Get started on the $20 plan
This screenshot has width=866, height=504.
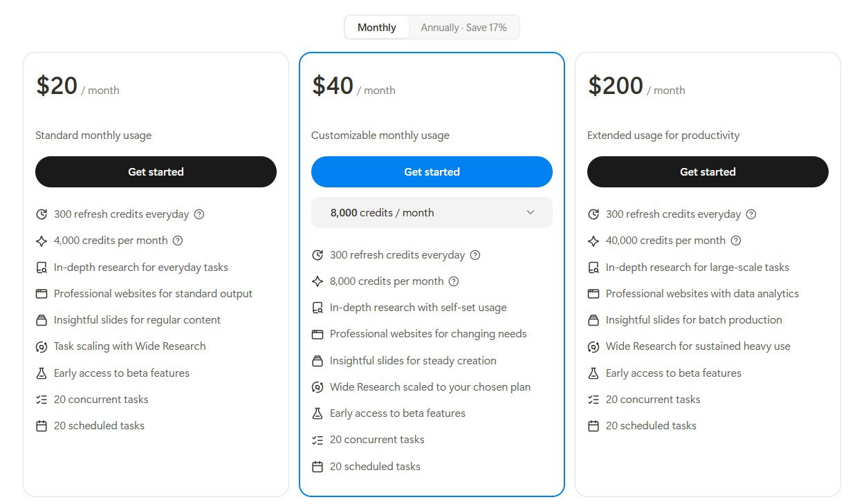156,171
